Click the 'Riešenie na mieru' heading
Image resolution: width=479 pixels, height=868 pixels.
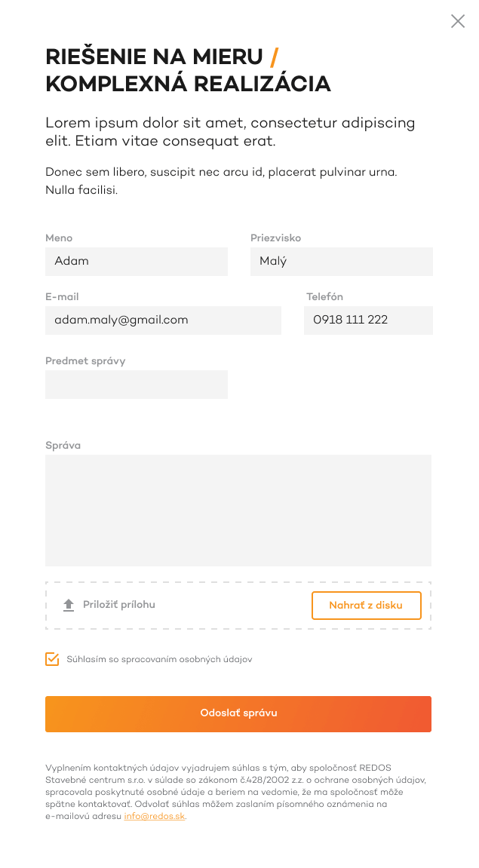154,57
